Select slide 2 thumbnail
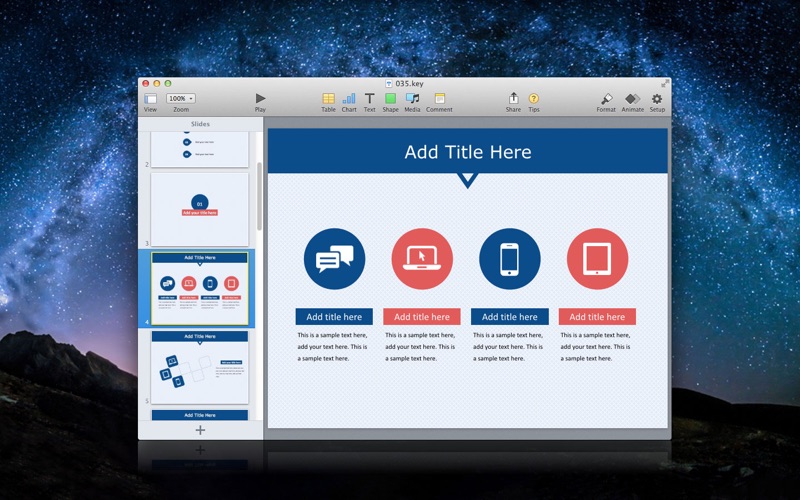The image size is (800, 500). (199, 149)
